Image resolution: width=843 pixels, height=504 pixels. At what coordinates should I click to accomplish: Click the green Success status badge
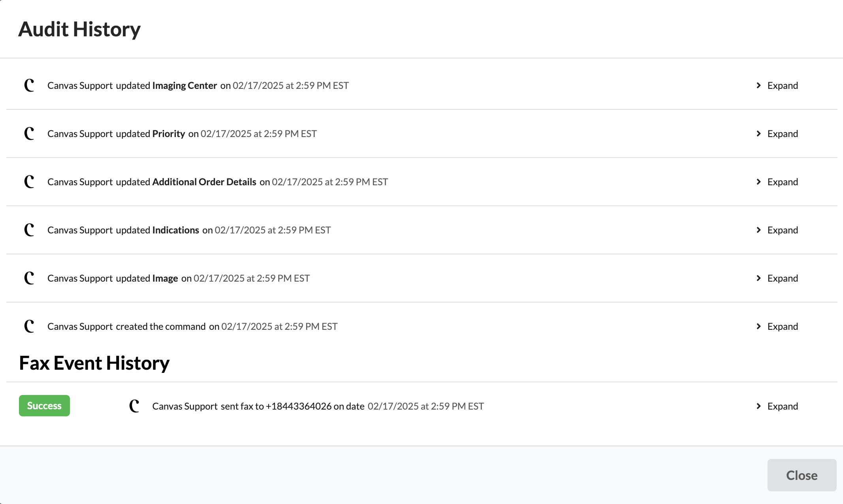(44, 406)
